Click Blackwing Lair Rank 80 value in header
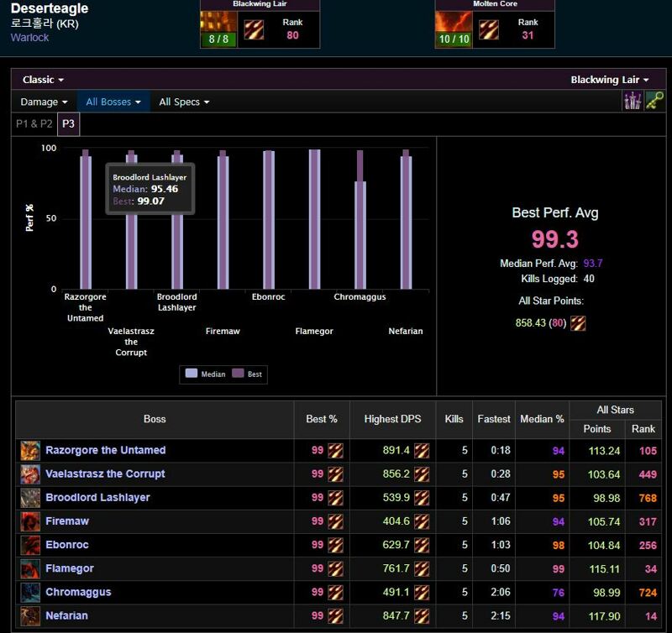 (x=292, y=35)
